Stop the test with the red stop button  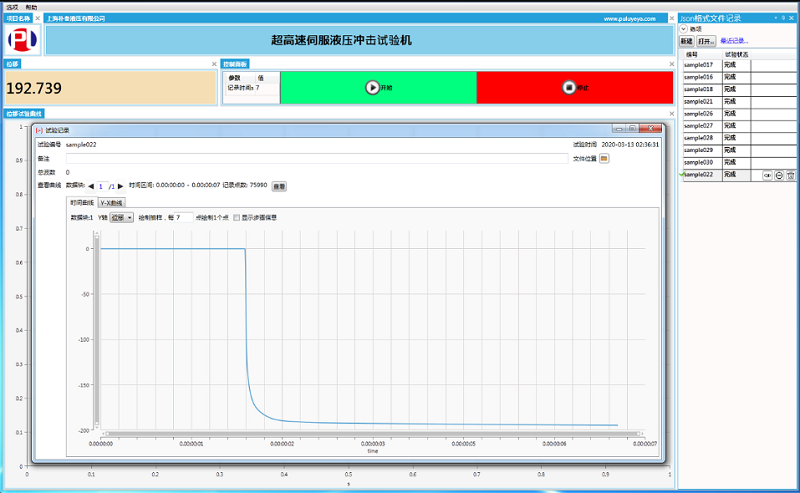[574, 88]
